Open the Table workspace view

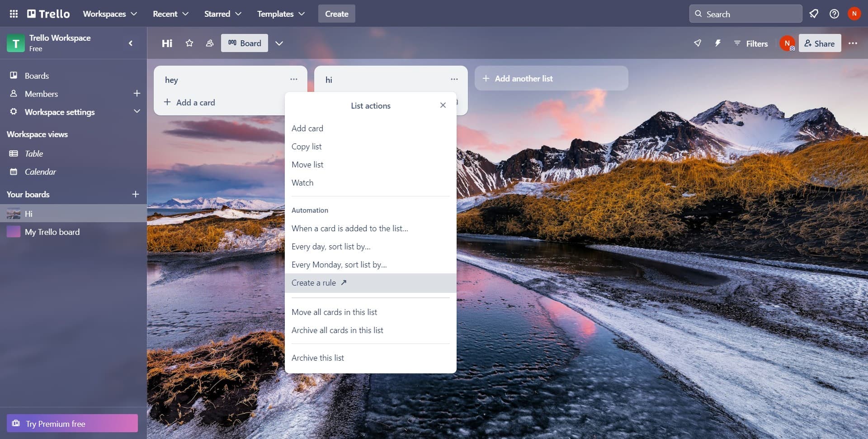[14, 153]
